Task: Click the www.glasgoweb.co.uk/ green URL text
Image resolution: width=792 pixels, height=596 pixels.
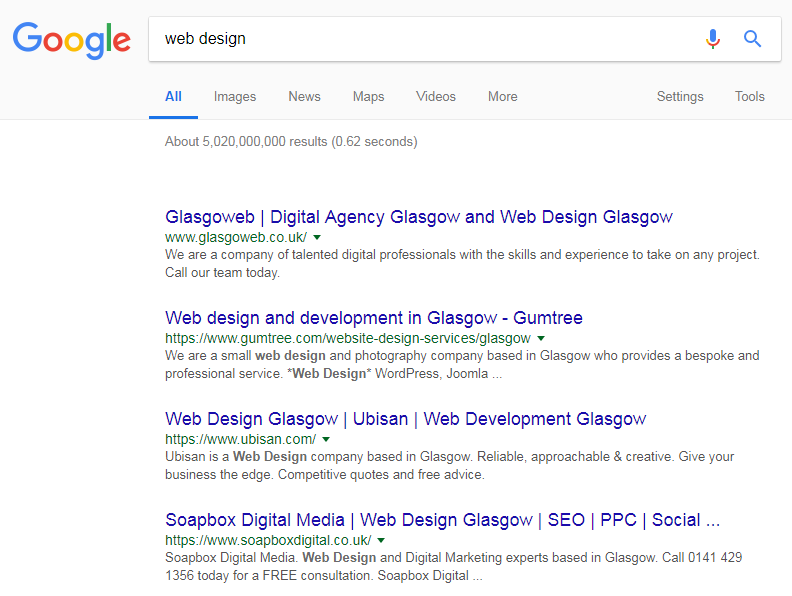Action: tap(236, 237)
